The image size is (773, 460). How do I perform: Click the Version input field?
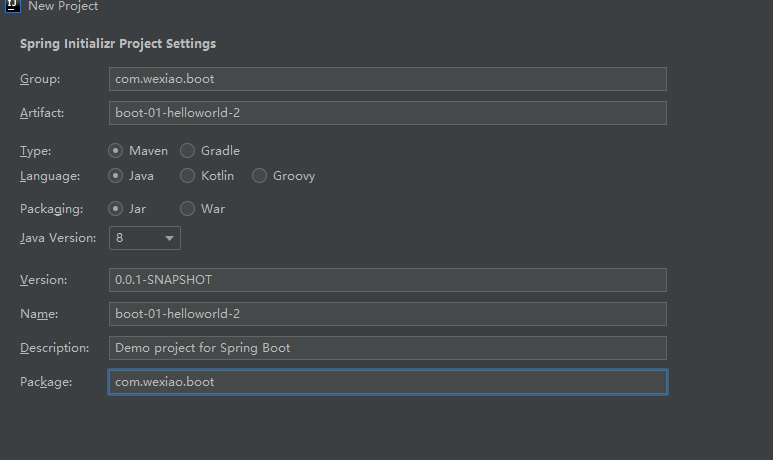387,280
